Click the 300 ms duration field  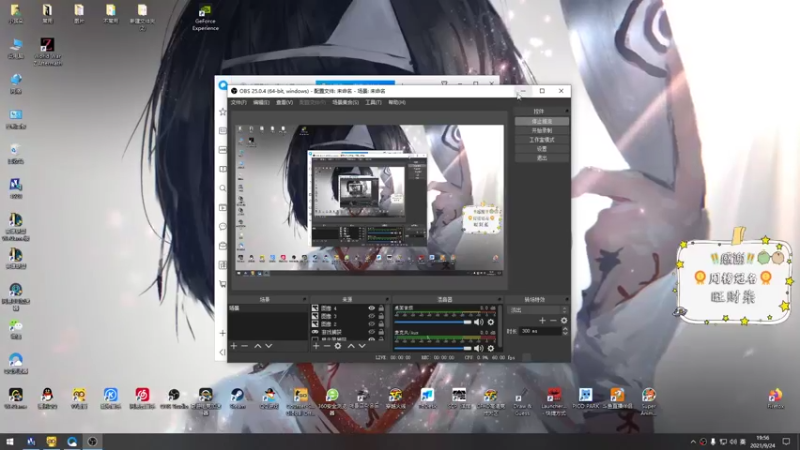coord(540,331)
